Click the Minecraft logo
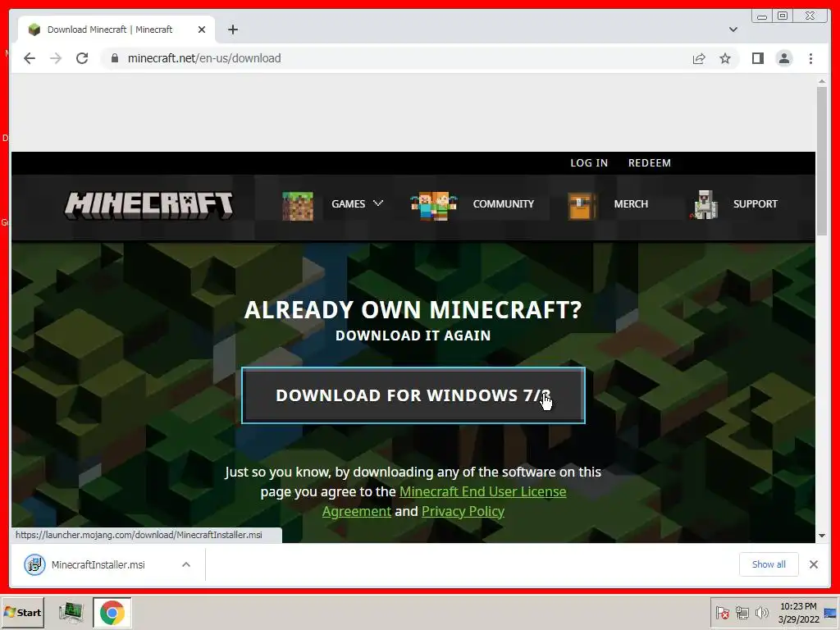 149,206
